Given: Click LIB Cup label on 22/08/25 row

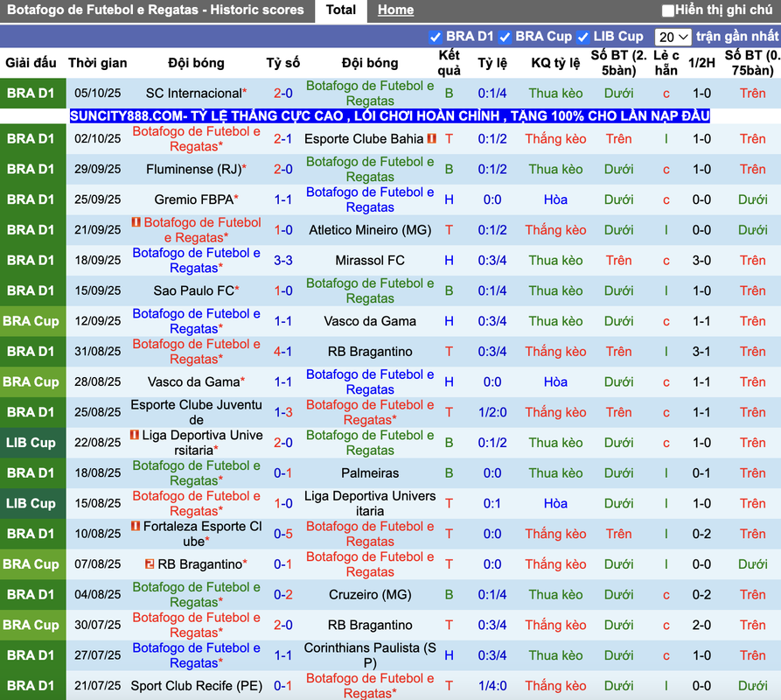Looking at the screenshot, I should 31,443.
